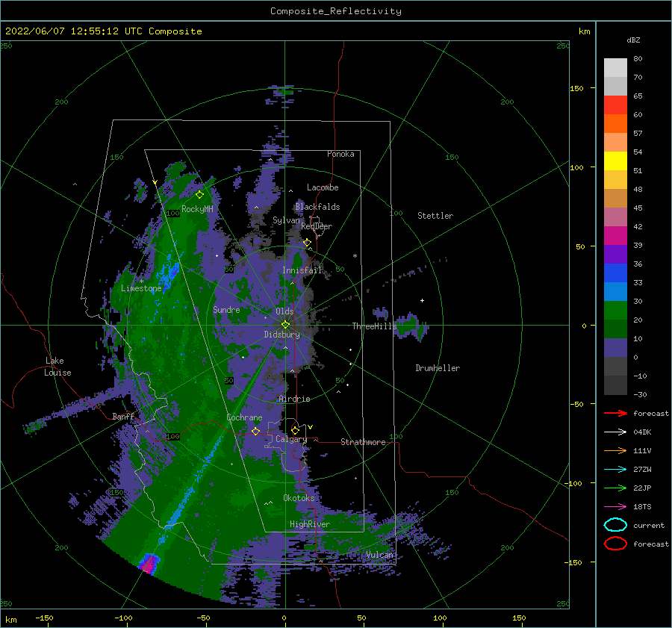Screen dimensions: 672x628
Task: Click the isolated green echo east of ThreeHills
Action: [412, 325]
